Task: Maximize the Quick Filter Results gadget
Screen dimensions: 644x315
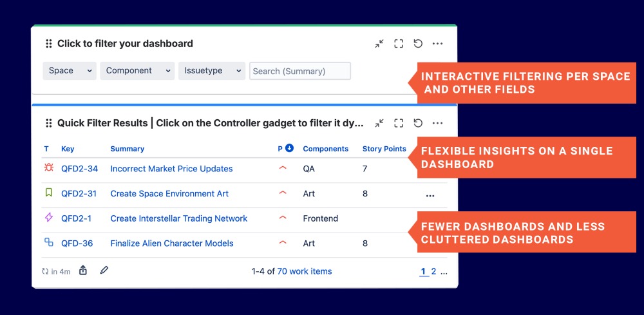Action: coord(399,123)
